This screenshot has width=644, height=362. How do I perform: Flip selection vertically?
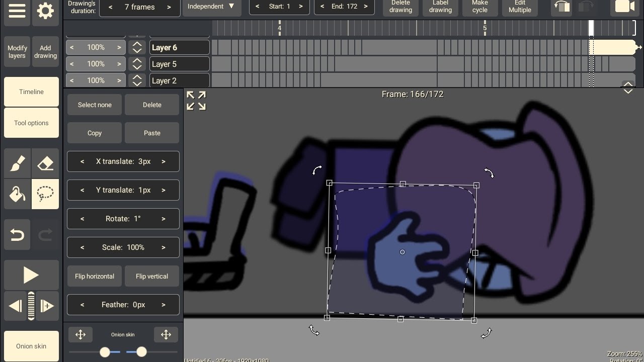click(x=152, y=276)
